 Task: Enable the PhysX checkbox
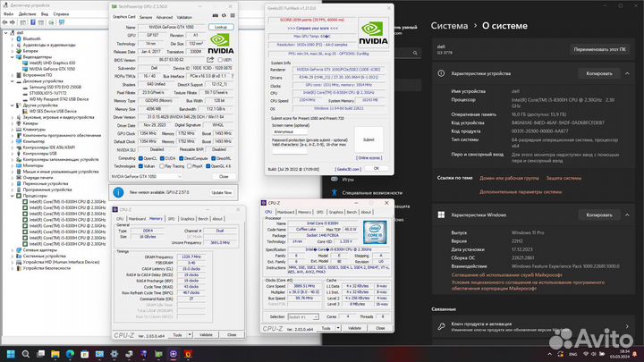189,166
